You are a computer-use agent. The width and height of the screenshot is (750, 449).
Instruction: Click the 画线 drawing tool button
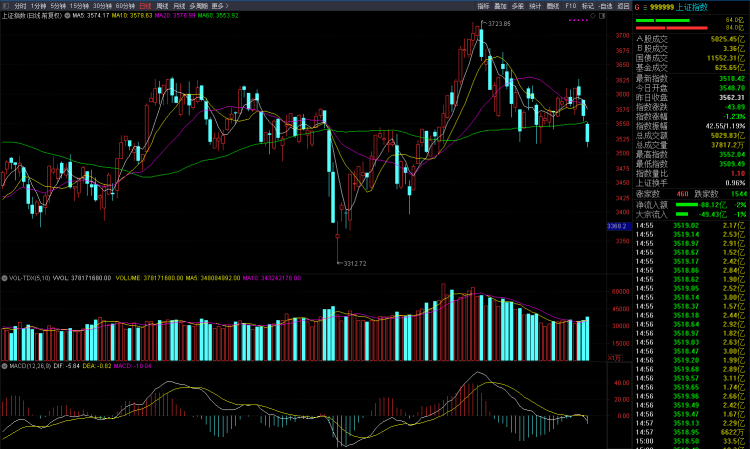coord(553,6)
